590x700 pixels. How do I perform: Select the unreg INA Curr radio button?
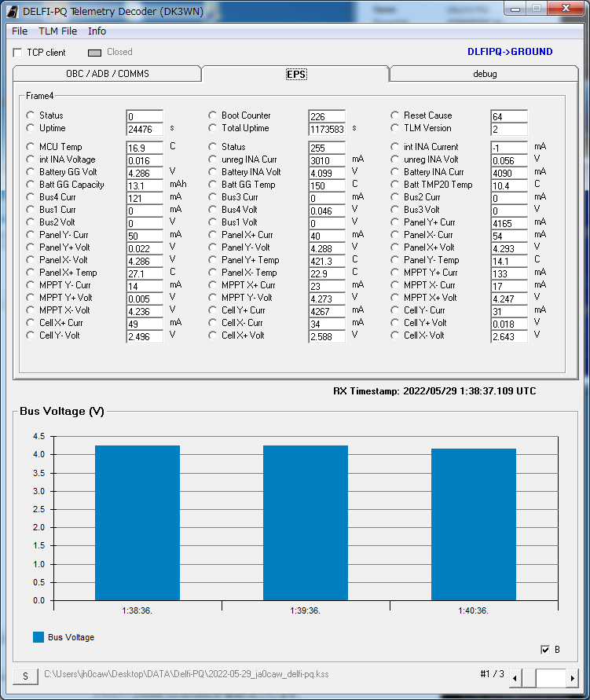[x=212, y=159]
